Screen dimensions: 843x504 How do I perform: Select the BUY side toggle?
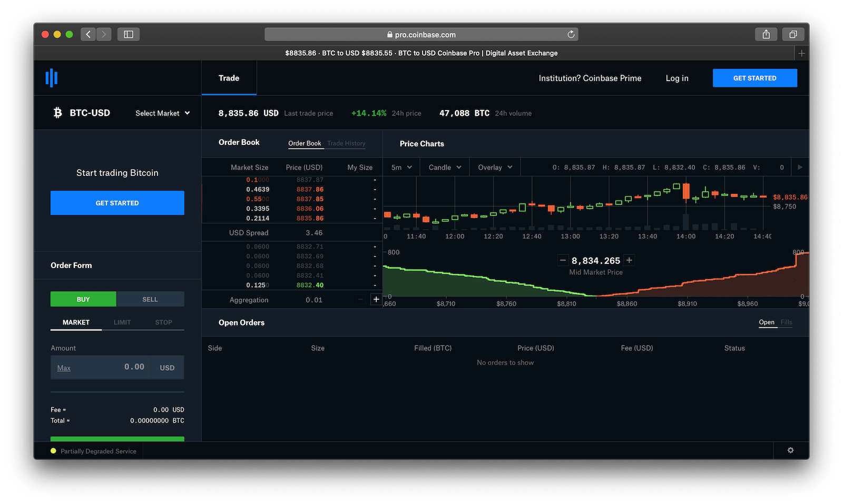(83, 299)
